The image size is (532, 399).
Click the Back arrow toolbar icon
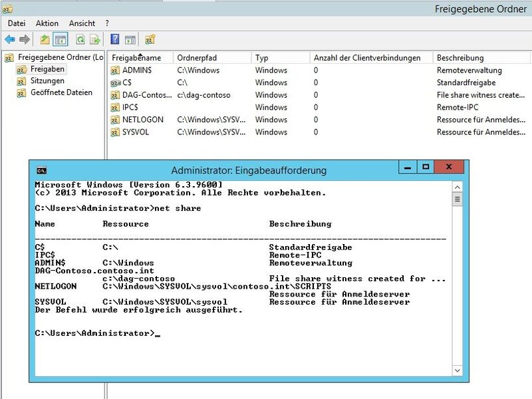point(10,40)
